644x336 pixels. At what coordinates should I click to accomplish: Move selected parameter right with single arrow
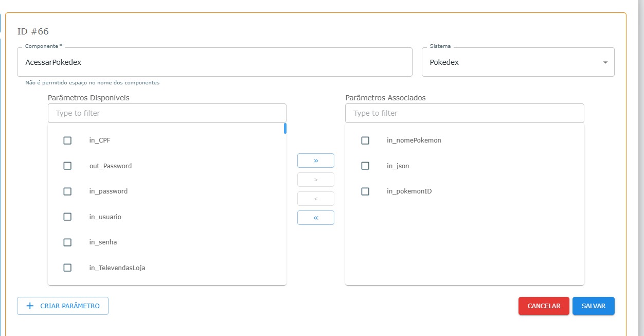(316, 180)
